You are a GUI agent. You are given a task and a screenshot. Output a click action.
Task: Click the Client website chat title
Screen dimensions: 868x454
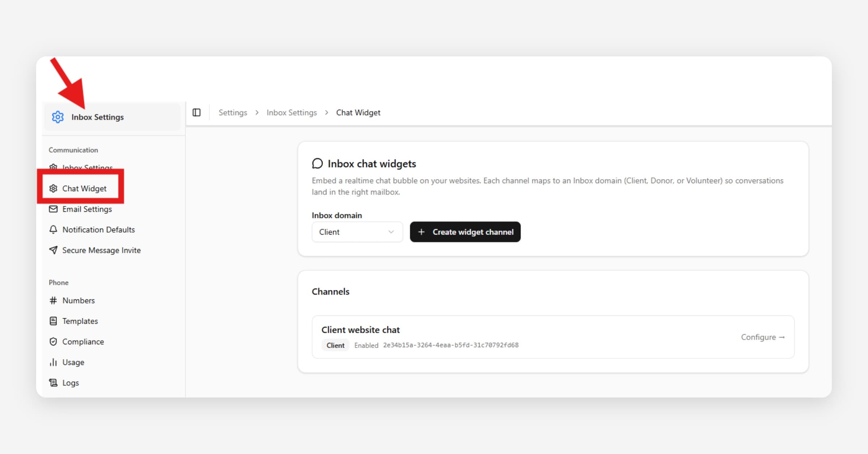(x=361, y=330)
